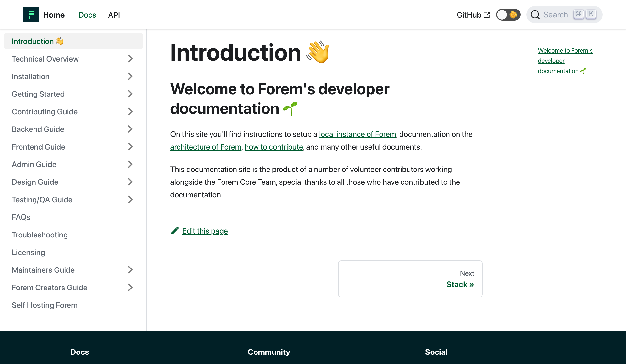
Task: Click the Forem logo icon
Action: [x=31, y=15]
